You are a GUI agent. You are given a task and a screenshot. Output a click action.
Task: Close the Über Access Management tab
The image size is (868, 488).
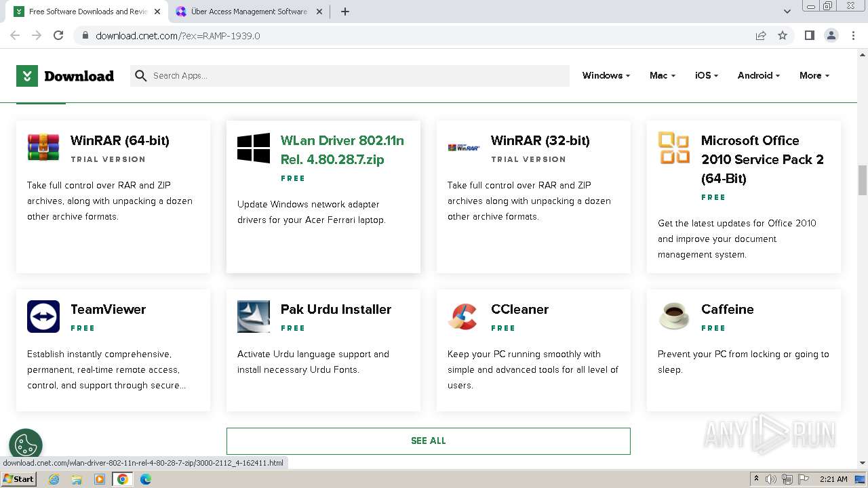(319, 12)
